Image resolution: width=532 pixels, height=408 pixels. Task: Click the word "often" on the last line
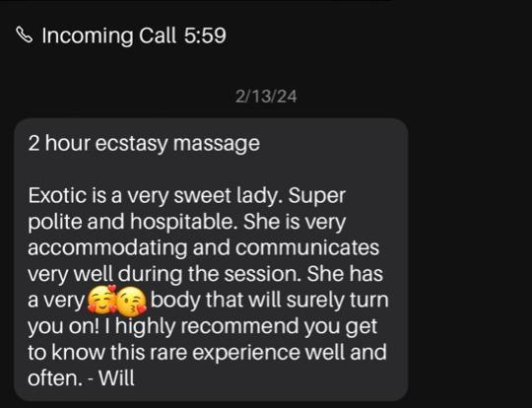[52, 377]
